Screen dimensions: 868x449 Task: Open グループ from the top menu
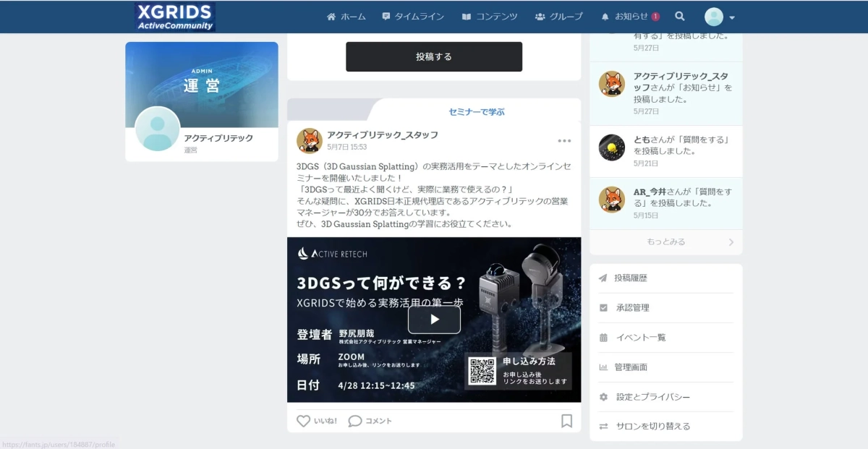point(558,17)
